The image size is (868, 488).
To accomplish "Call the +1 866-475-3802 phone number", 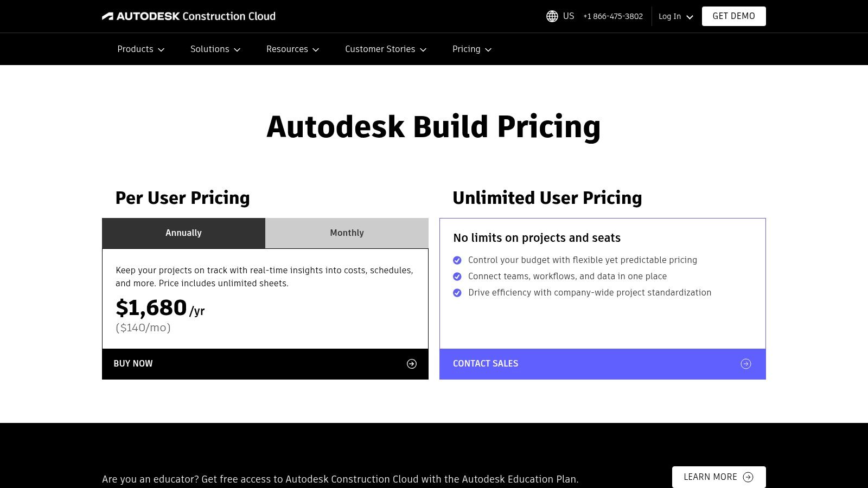I will (612, 16).
